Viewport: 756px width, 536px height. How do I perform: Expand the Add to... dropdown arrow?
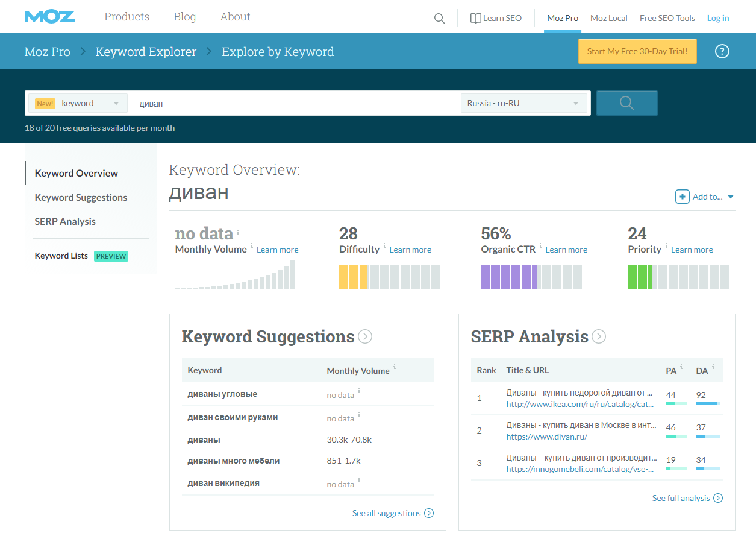pyautogui.click(x=731, y=197)
